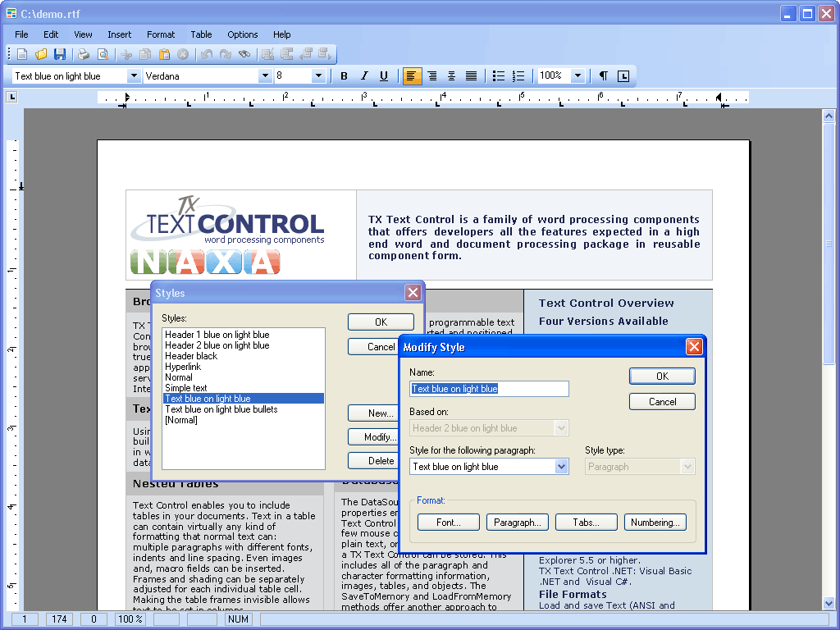The width and height of the screenshot is (840, 630).
Task: Apply the numbered list icon
Action: [518, 76]
